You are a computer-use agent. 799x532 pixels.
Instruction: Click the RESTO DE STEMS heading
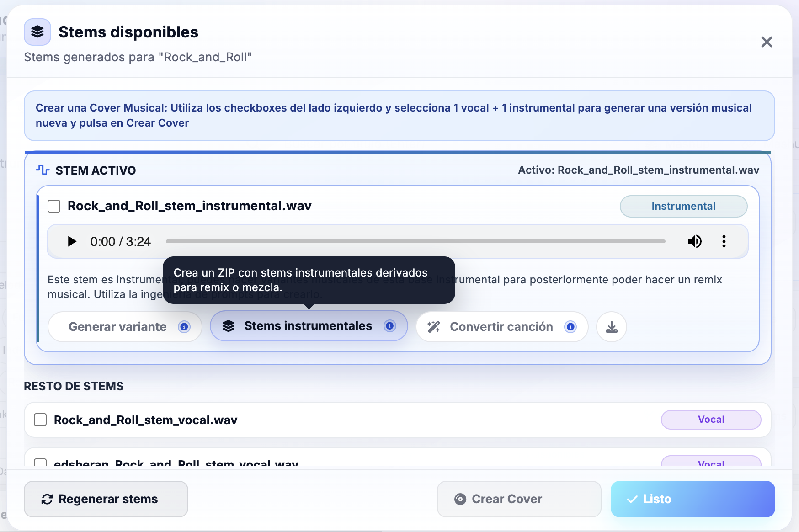[74, 386]
